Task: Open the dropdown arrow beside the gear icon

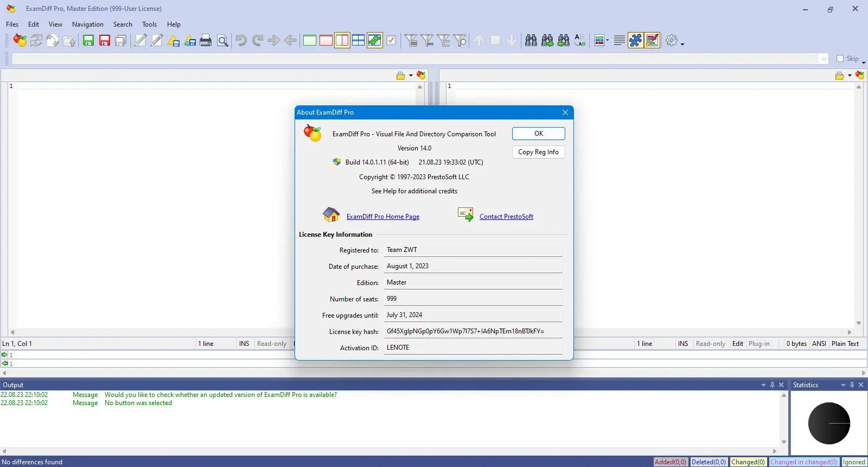Action: pos(682,43)
